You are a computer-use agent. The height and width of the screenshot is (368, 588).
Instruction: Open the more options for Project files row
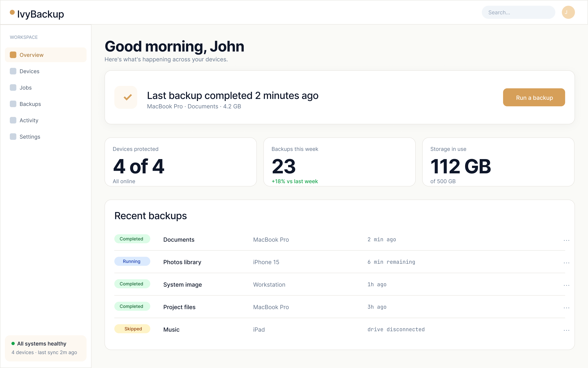566,308
